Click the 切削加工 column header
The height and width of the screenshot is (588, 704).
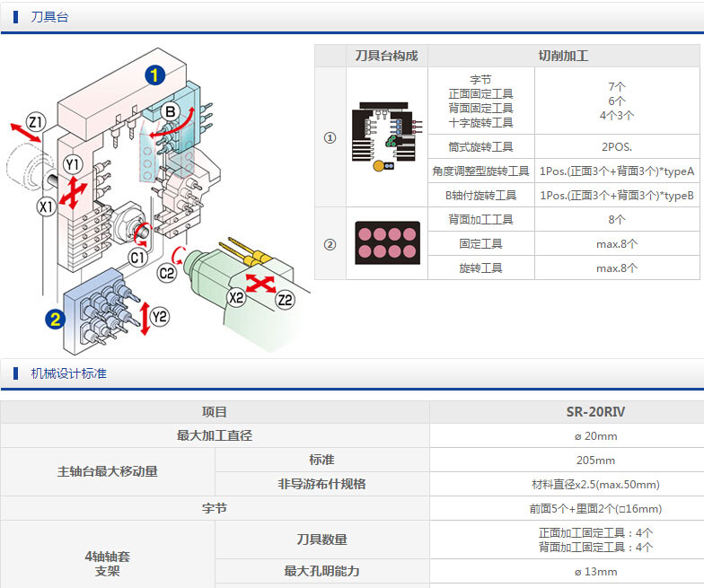(563, 56)
